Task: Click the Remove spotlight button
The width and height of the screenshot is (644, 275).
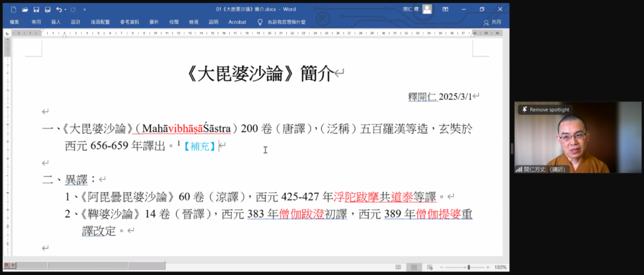Action: [x=545, y=109]
